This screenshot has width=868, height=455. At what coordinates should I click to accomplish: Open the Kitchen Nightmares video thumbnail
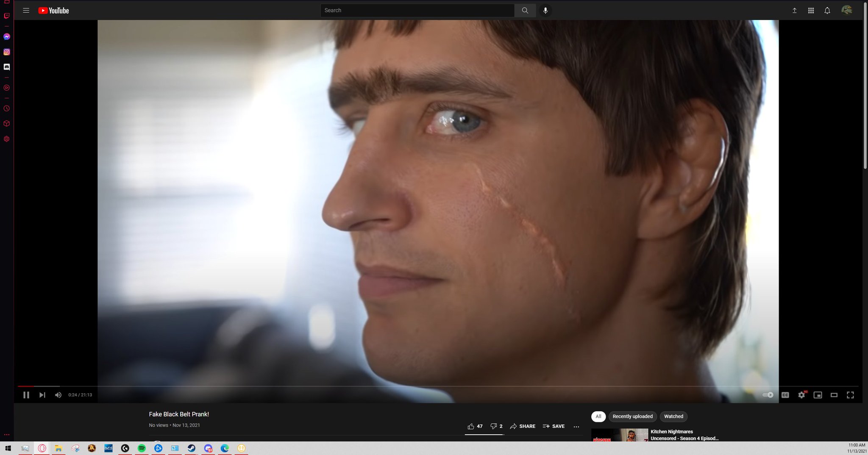[x=620, y=435]
